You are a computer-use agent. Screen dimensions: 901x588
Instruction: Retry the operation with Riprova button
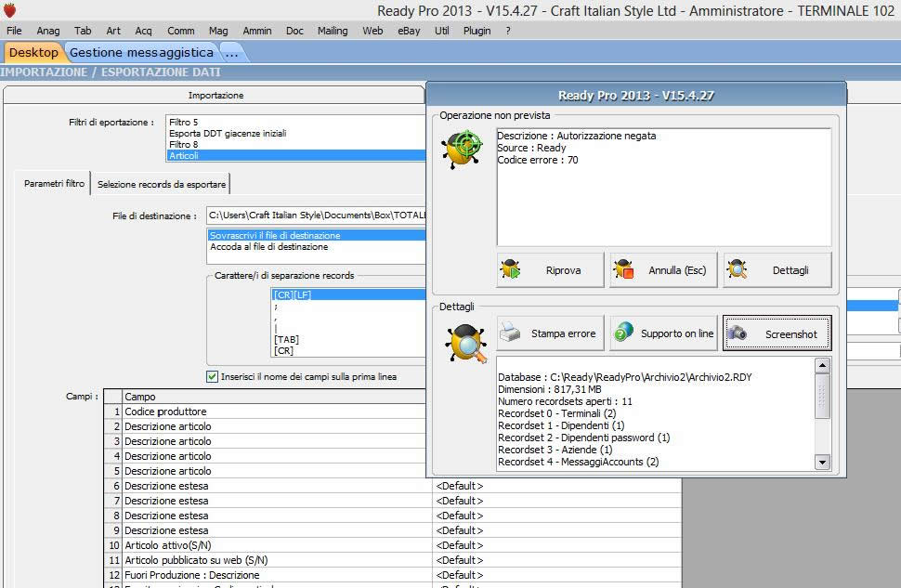pyautogui.click(x=550, y=269)
